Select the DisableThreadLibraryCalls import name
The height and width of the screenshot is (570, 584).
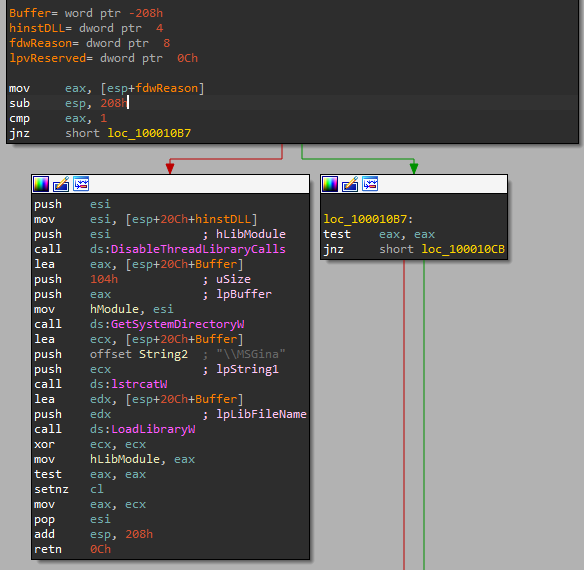(x=198, y=249)
